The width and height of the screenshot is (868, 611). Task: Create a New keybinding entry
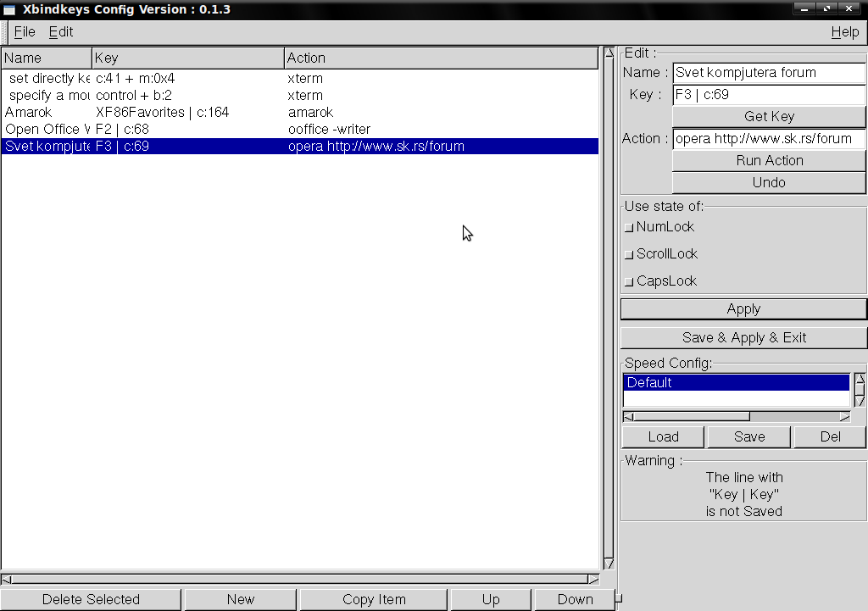tap(240, 599)
